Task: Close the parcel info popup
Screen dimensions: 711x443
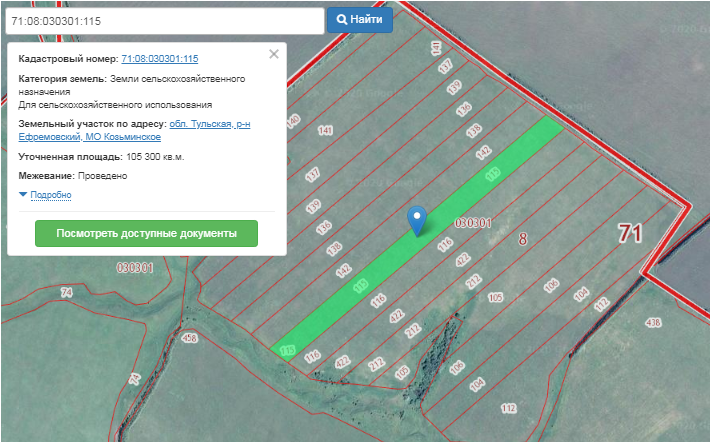Action: pos(274,54)
